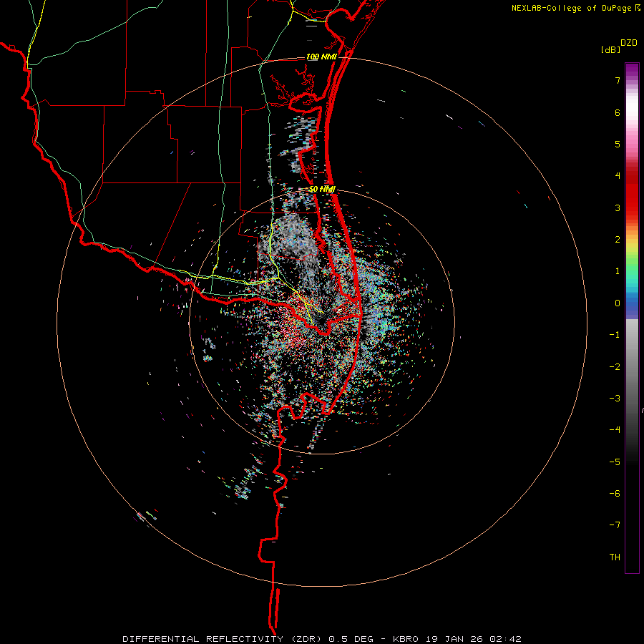The height and width of the screenshot is (644, 644).
Task: Click the 0 value on color scale
Action: [618, 303]
